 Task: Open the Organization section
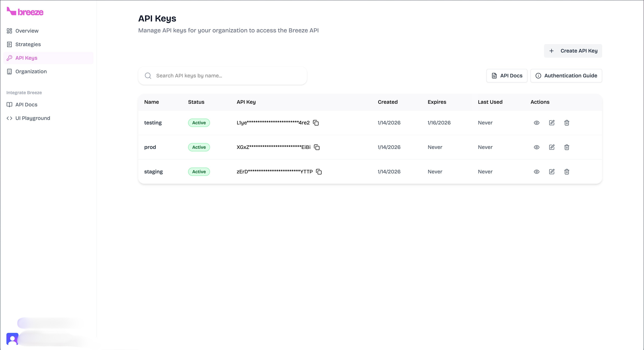point(31,72)
